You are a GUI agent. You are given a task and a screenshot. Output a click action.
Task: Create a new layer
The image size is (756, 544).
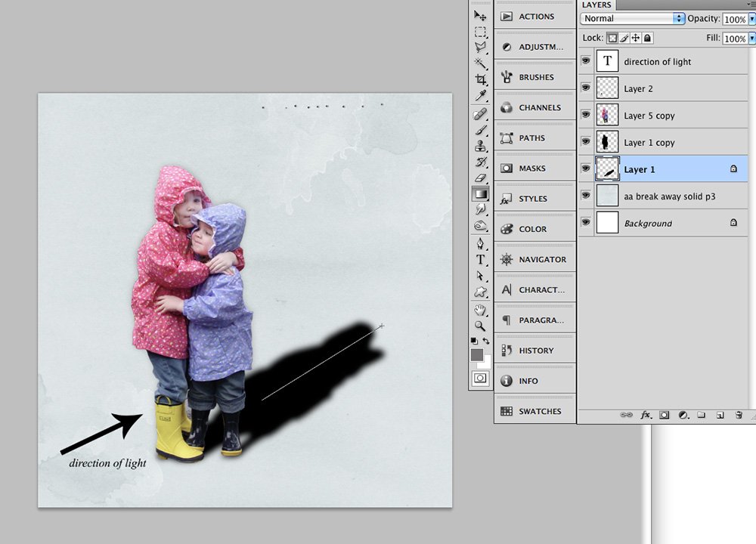[720, 415]
